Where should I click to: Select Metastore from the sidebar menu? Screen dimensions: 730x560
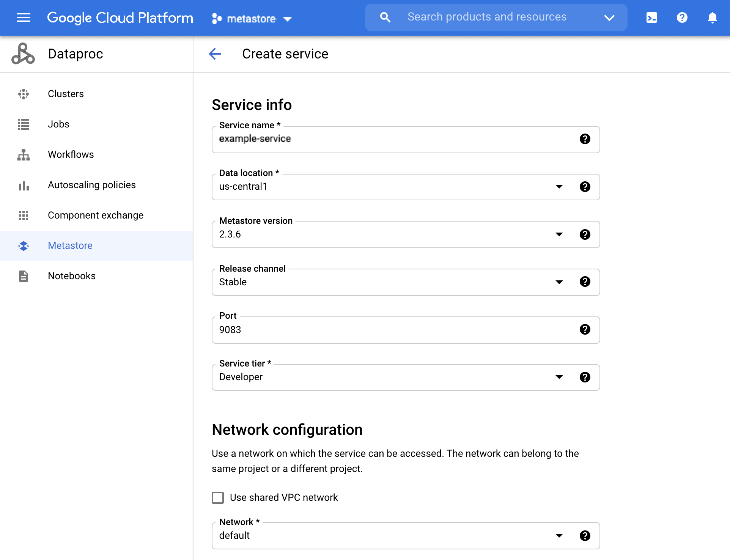click(71, 245)
